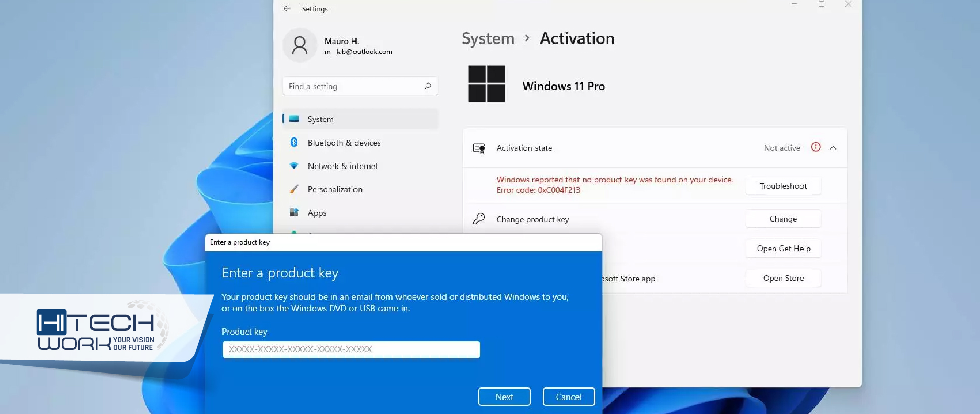Click the m_lab@outlook.com account email

tap(359, 52)
